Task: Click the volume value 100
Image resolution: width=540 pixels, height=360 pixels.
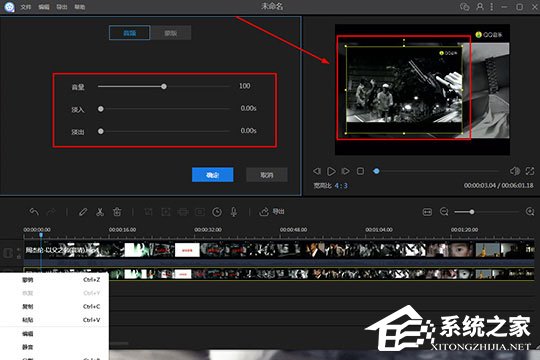Action: (x=245, y=86)
